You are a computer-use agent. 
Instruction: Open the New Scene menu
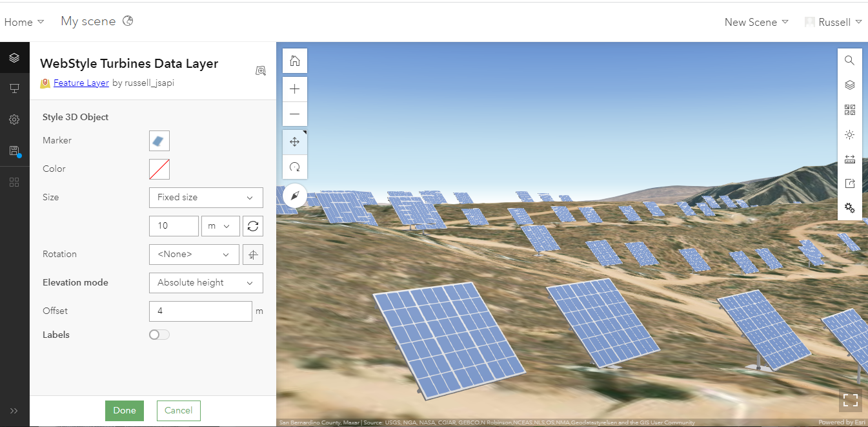(x=756, y=21)
